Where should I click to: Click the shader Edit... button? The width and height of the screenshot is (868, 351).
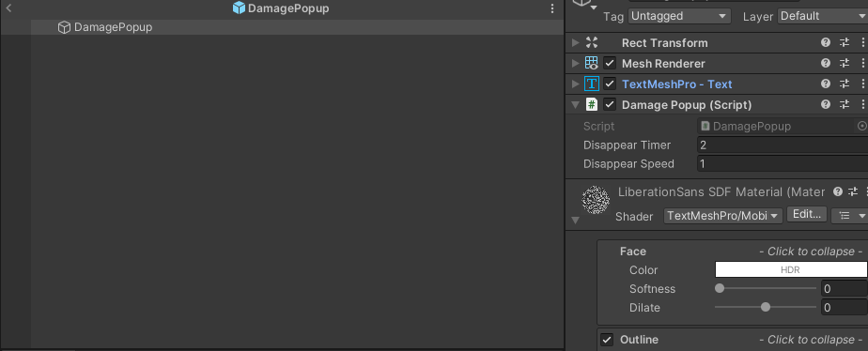[x=807, y=215]
